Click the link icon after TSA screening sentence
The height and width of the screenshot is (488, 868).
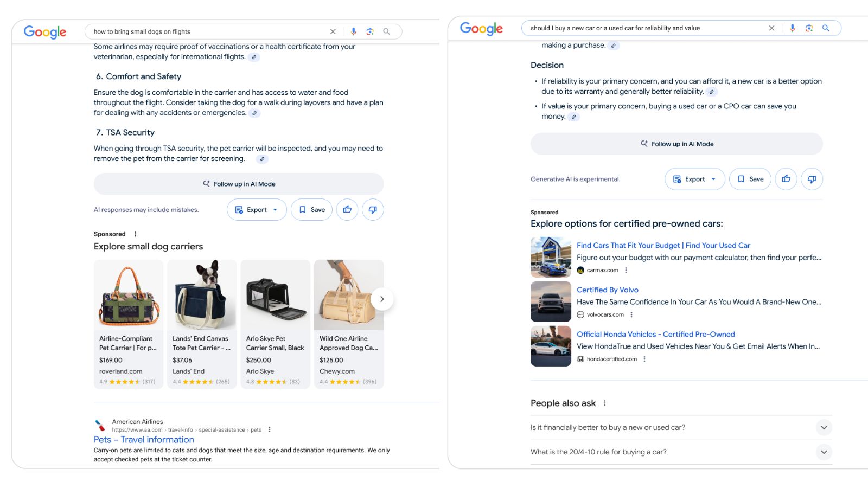[263, 158]
